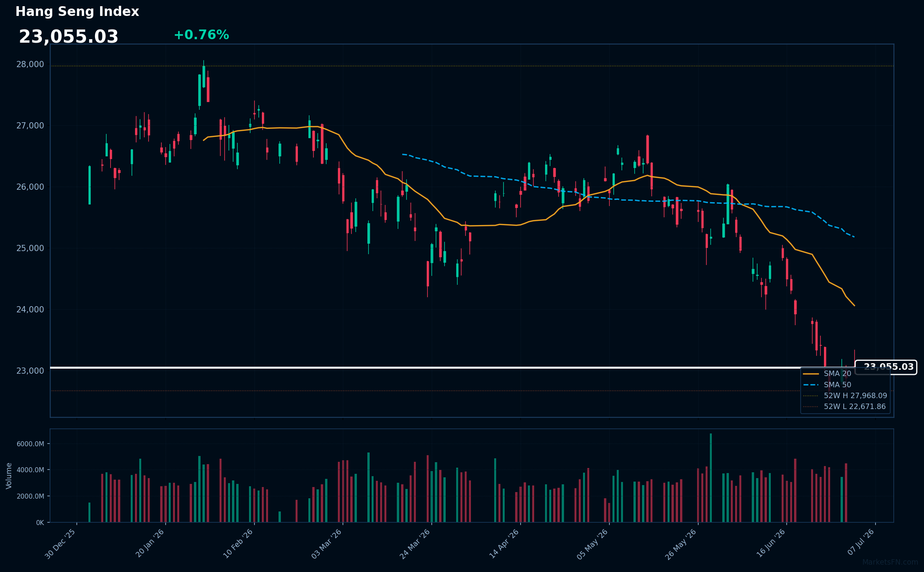Click the Volume axis title
This screenshot has width=924, height=572.
coord(9,476)
